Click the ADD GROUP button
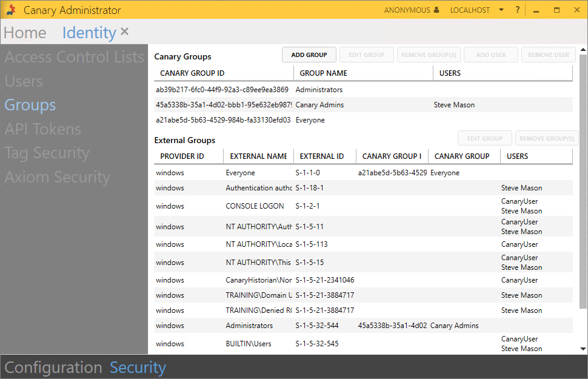Image resolution: width=588 pixels, height=379 pixels. pyautogui.click(x=309, y=55)
